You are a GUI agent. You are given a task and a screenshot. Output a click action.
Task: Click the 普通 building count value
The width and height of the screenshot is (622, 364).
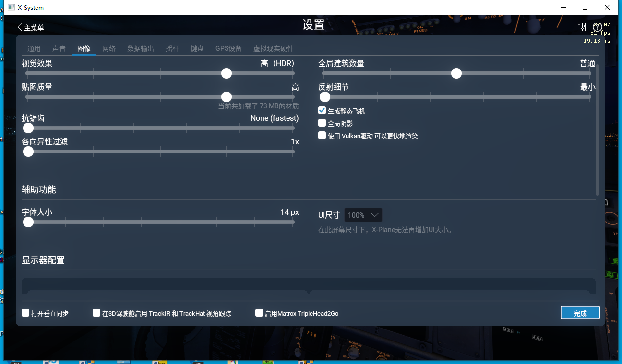pyautogui.click(x=587, y=63)
